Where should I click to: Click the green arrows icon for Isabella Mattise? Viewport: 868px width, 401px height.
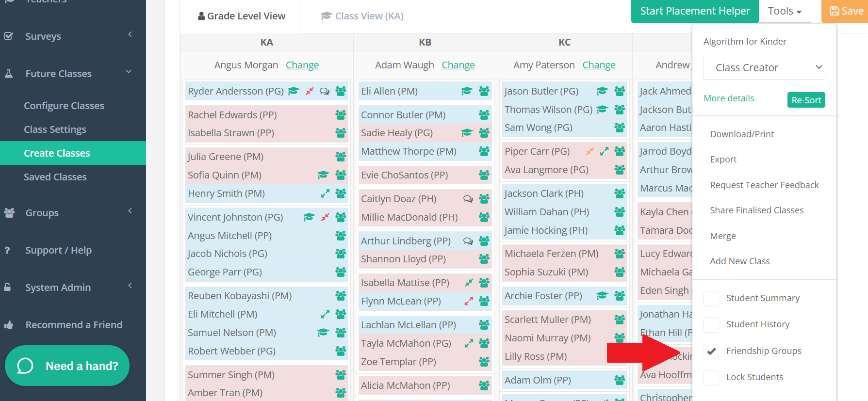pos(469,283)
